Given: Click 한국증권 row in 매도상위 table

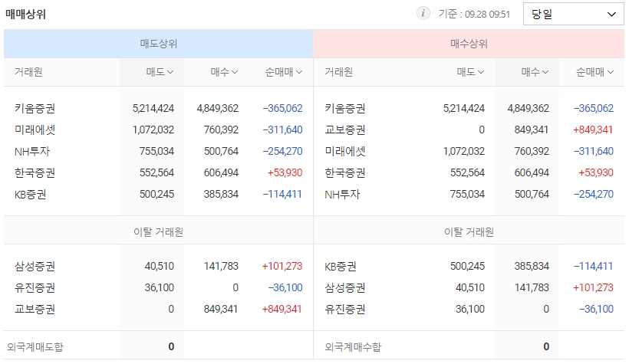Looking at the screenshot, I should click(159, 172).
